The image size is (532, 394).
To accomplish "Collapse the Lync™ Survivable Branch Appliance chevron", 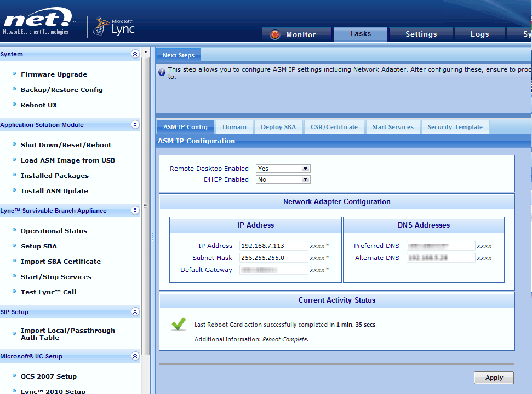I will (135, 211).
